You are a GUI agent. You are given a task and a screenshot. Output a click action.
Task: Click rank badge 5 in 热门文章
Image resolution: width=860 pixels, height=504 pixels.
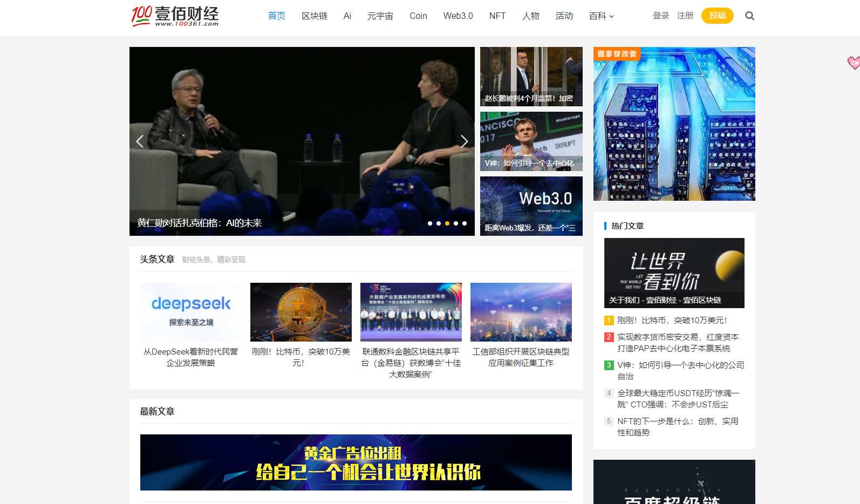pyautogui.click(x=609, y=421)
